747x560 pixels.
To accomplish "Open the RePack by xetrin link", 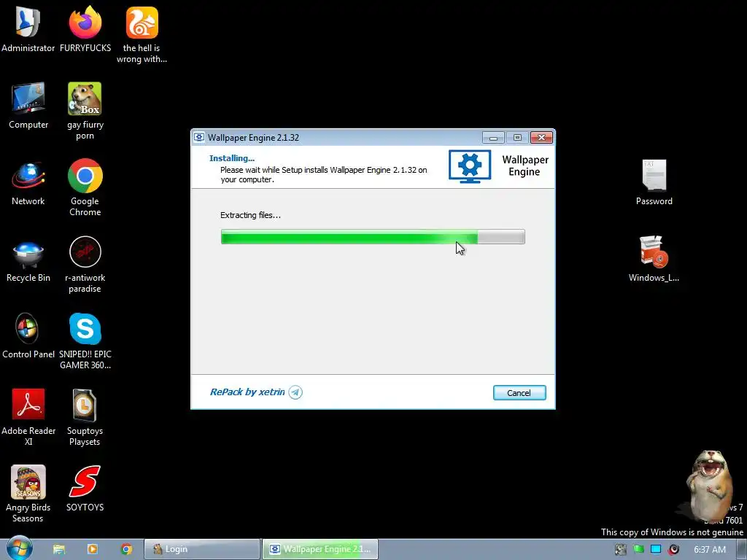I will coord(247,392).
